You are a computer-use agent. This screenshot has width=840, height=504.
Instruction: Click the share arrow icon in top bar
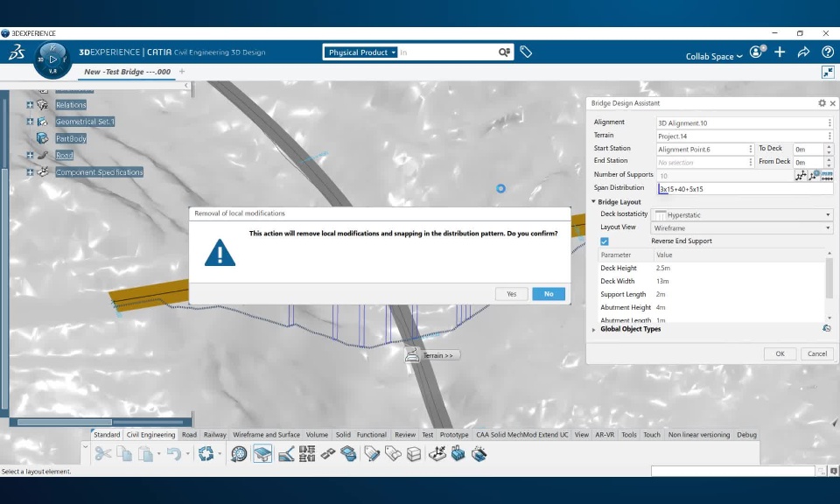click(803, 52)
